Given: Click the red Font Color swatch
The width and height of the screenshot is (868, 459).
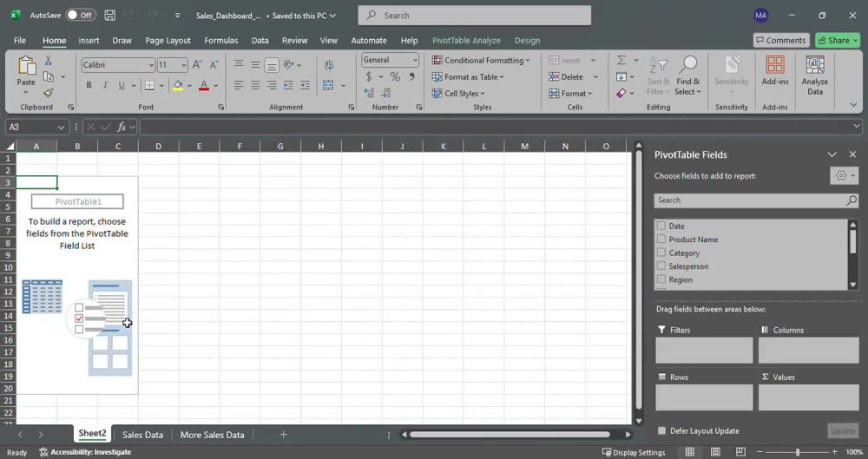Looking at the screenshot, I should coord(204,85).
